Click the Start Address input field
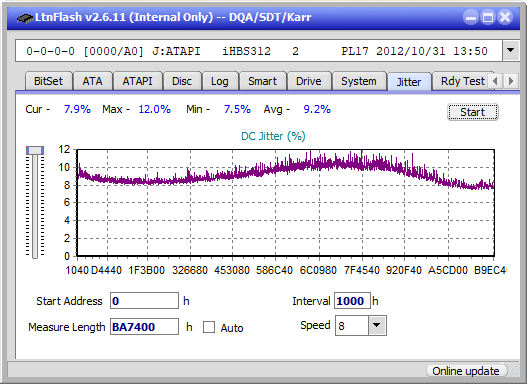The height and width of the screenshot is (384, 527). [144, 301]
